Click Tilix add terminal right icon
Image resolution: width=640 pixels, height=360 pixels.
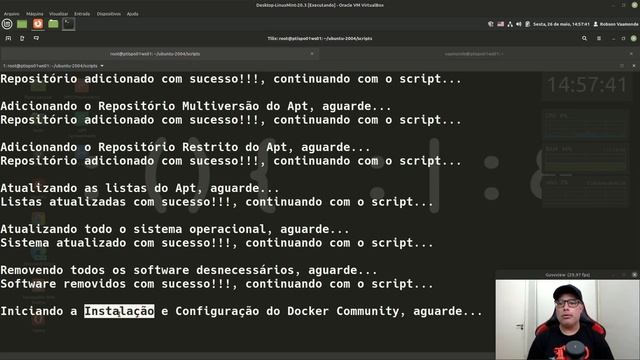[x=22, y=38]
